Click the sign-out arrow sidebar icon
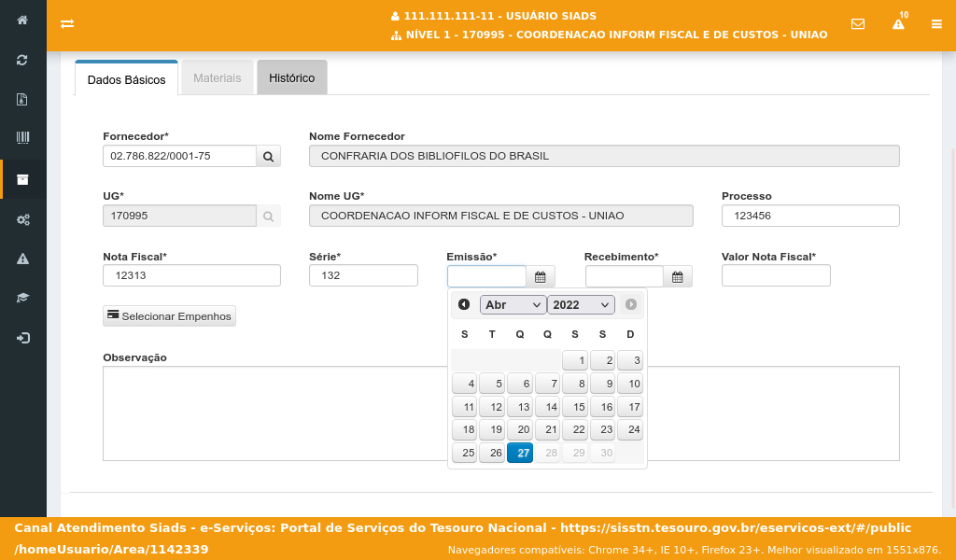956x560 pixels. [22, 338]
